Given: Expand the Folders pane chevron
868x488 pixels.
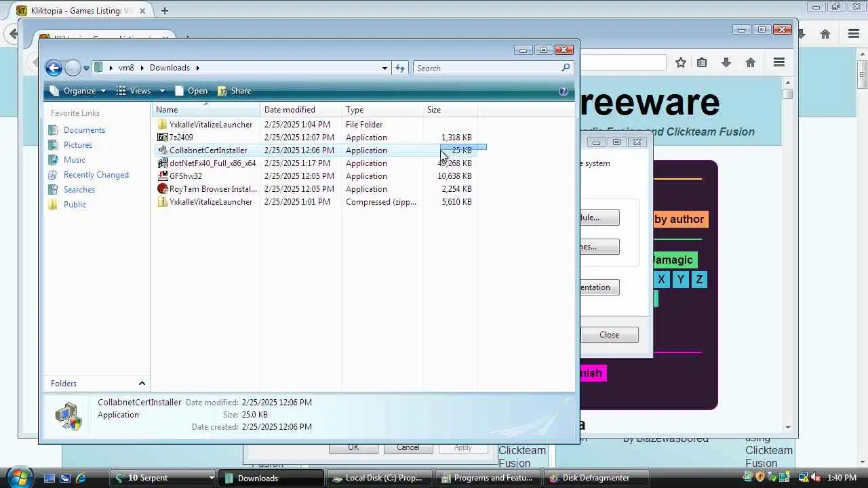Looking at the screenshot, I should tap(142, 384).
